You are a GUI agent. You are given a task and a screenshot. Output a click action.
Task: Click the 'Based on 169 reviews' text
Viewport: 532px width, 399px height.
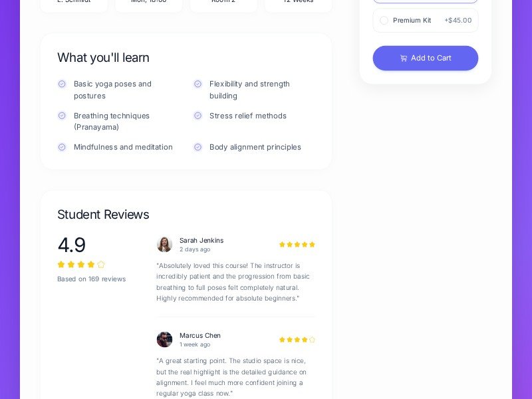tap(91, 279)
